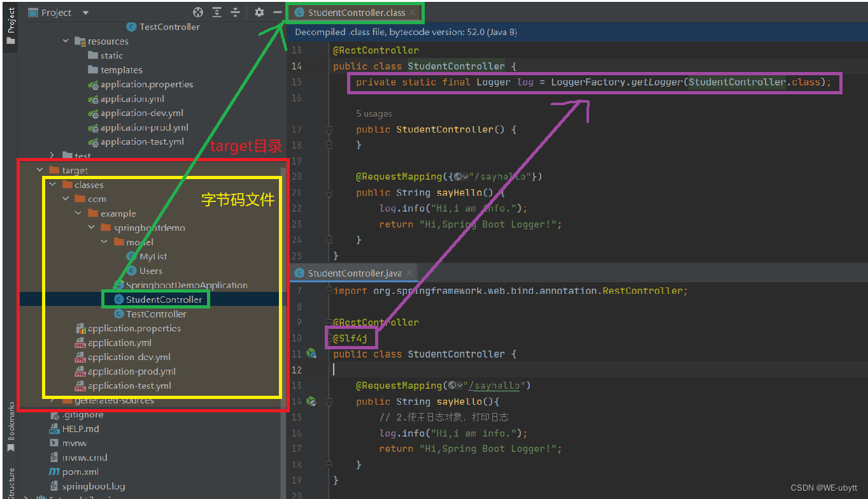Select the HELP.md file
868x499 pixels.
(x=74, y=429)
